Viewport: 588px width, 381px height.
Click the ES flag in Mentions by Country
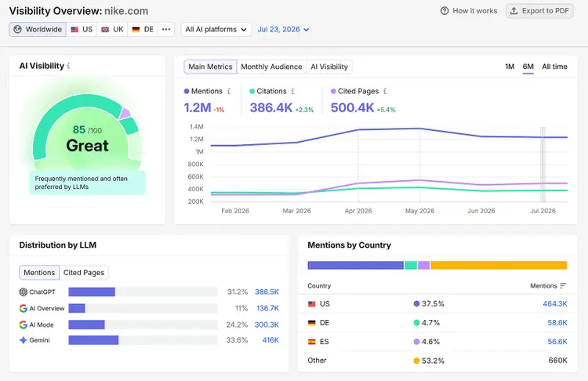pyautogui.click(x=311, y=342)
